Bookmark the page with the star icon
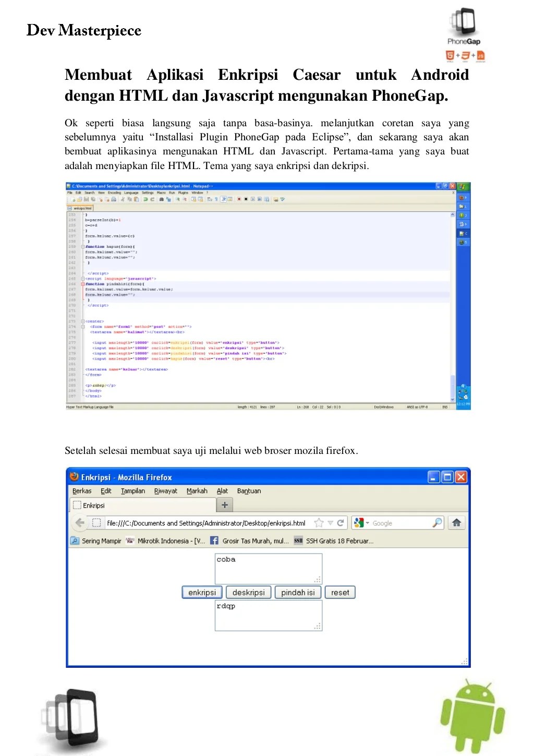The image size is (534, 756). click(319, 523)
